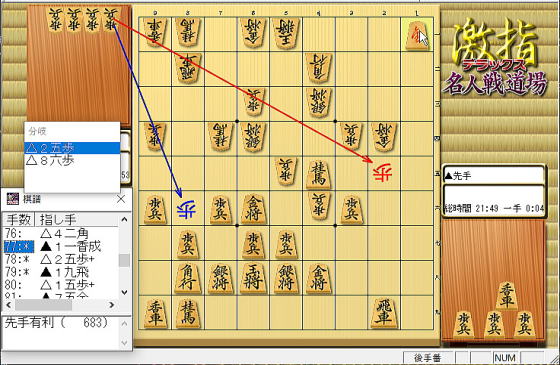Choose branch option △２五歩

tap(72, 148)
